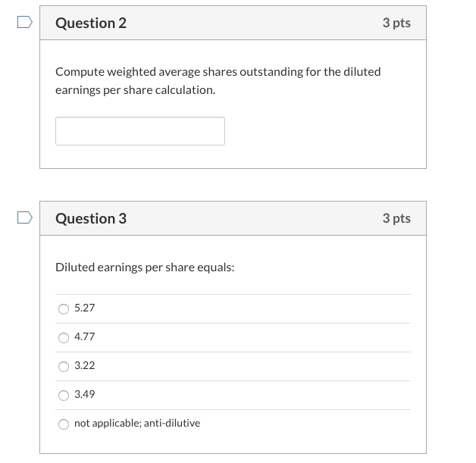Pick the 3.22 radio button
The height and width of the screenshot is (463, 476).
point(64,366)
